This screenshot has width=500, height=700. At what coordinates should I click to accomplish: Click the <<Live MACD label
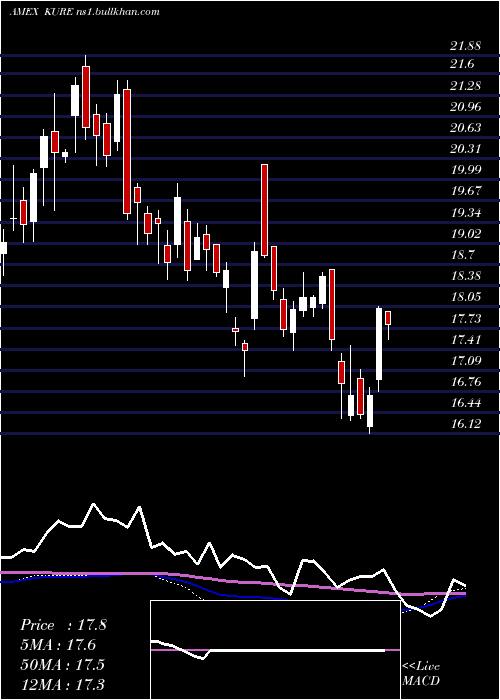[x=421, y=674]
